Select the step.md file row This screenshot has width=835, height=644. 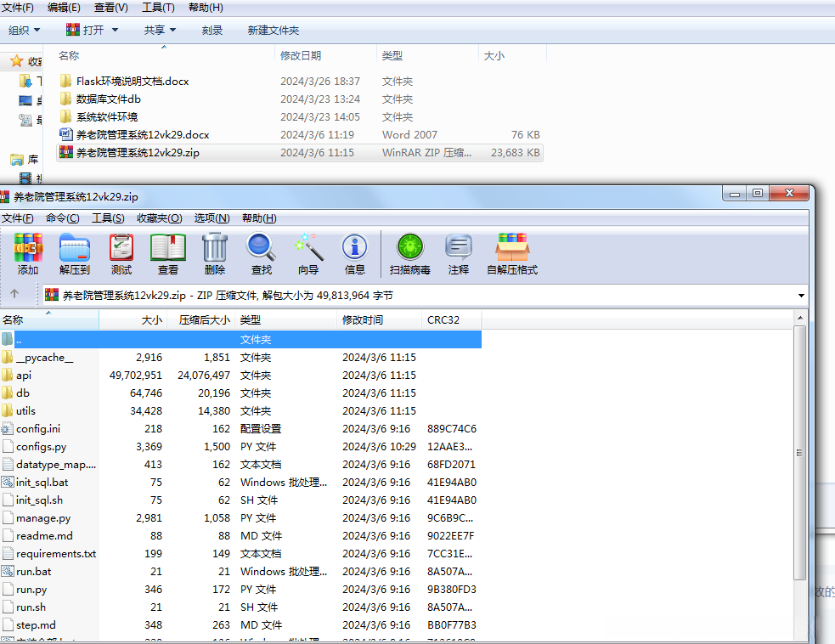pyautogui.click(x=240, y=624)
